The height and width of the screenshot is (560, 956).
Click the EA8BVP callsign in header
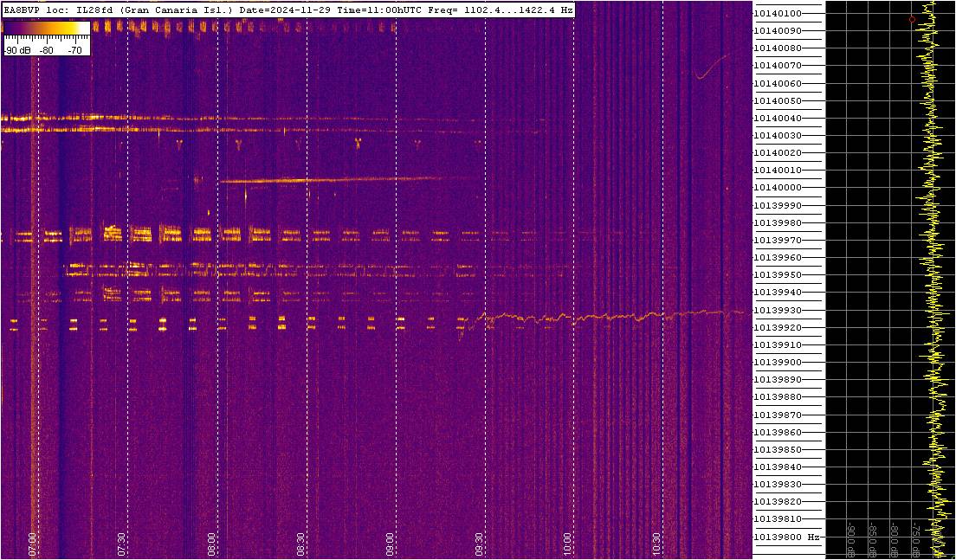tap(23, 10)
